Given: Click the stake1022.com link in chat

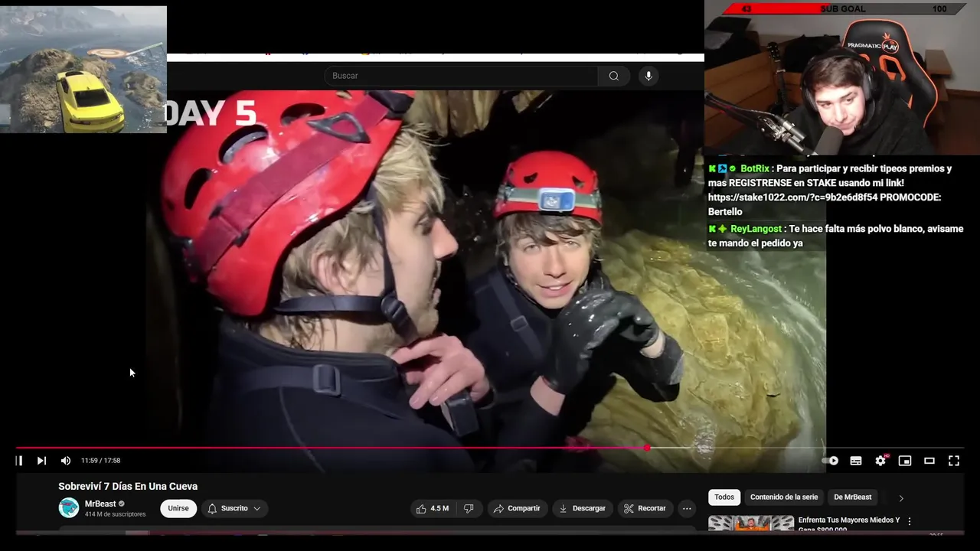Looking at the screenshot, I should 792,197.
